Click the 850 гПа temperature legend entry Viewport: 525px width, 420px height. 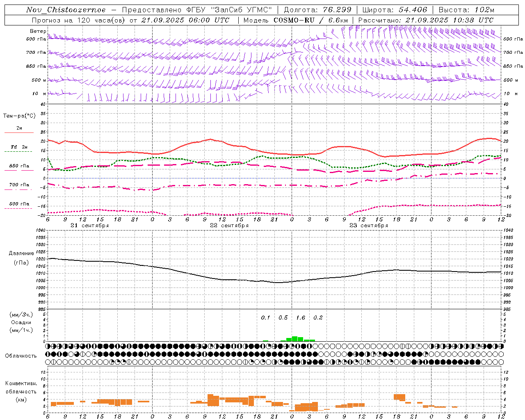[x=19, y=166]
